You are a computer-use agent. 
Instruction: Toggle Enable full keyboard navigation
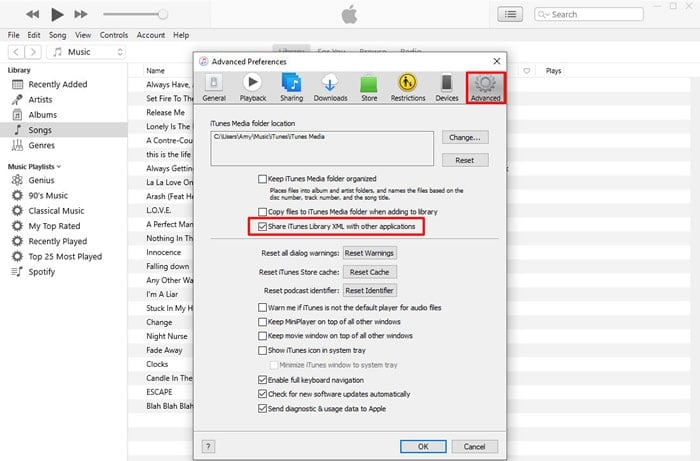click(262, 380)
